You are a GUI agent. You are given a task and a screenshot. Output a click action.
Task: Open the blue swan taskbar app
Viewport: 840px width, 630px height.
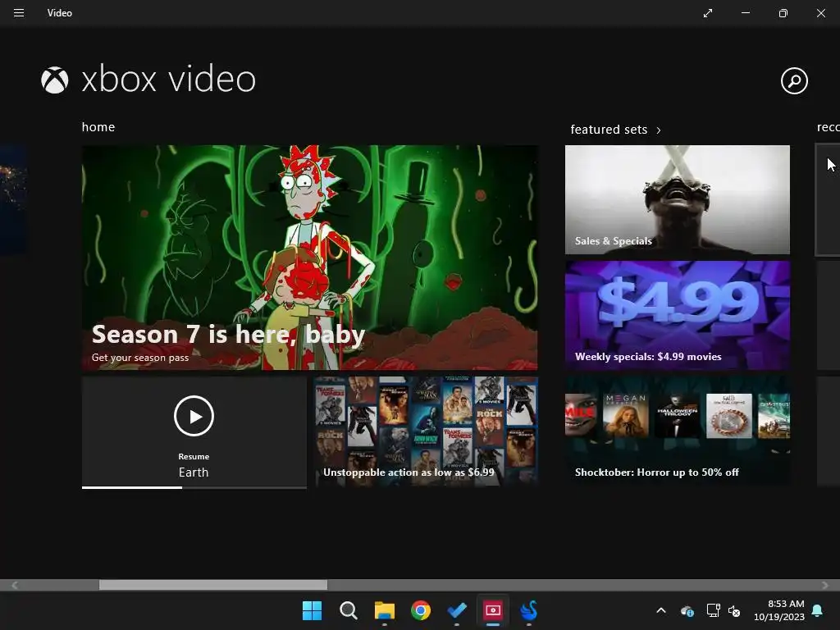click(529, 610)
